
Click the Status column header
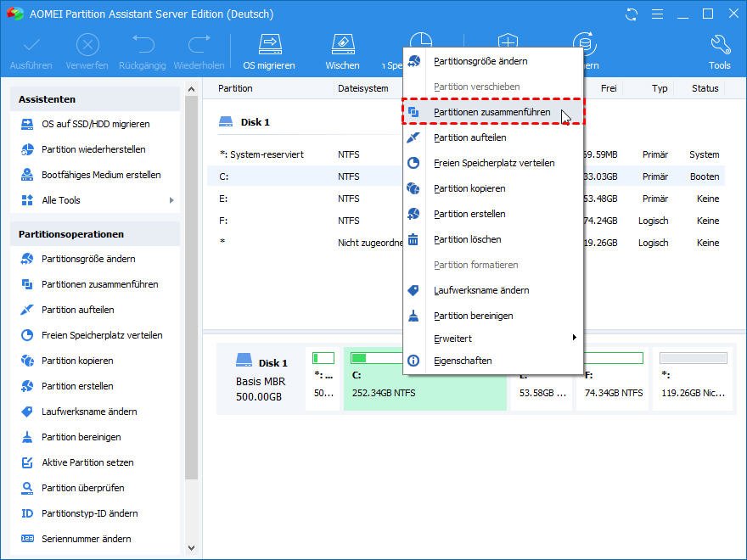(x=705, y=88)
